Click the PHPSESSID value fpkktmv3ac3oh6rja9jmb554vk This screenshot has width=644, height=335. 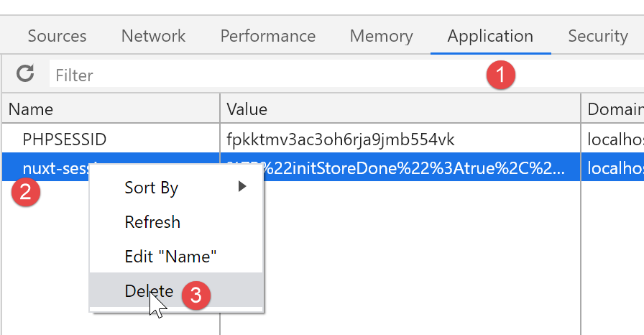pyautogui.click(x=341, y=139)
